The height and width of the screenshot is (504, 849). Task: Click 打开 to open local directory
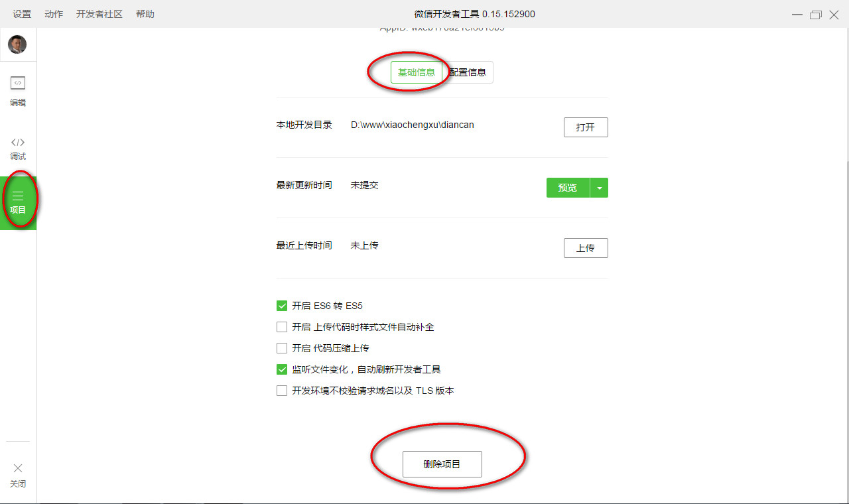[x=586, y=127]
